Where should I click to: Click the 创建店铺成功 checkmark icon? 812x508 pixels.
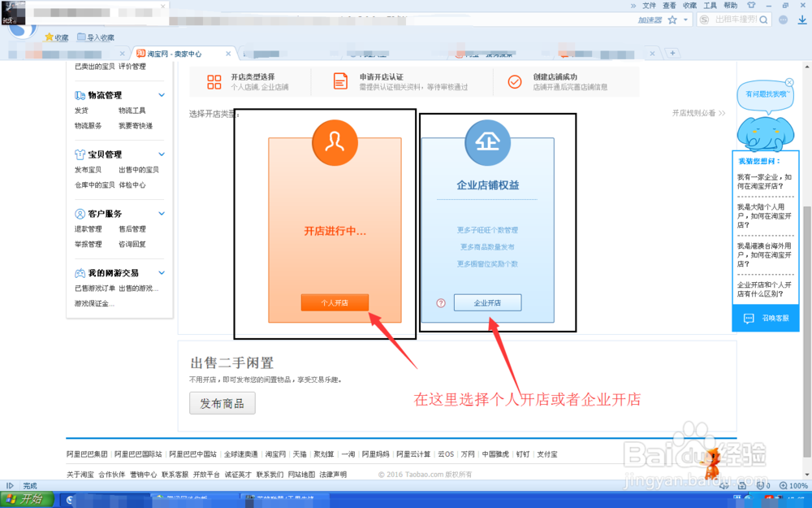(x=514, y=80)
